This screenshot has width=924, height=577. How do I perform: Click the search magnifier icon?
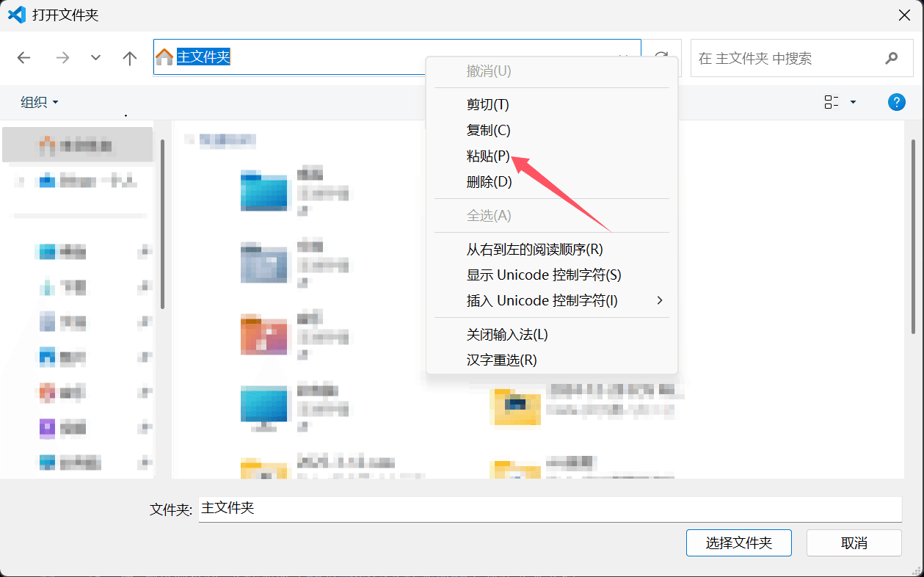(891, 58)
